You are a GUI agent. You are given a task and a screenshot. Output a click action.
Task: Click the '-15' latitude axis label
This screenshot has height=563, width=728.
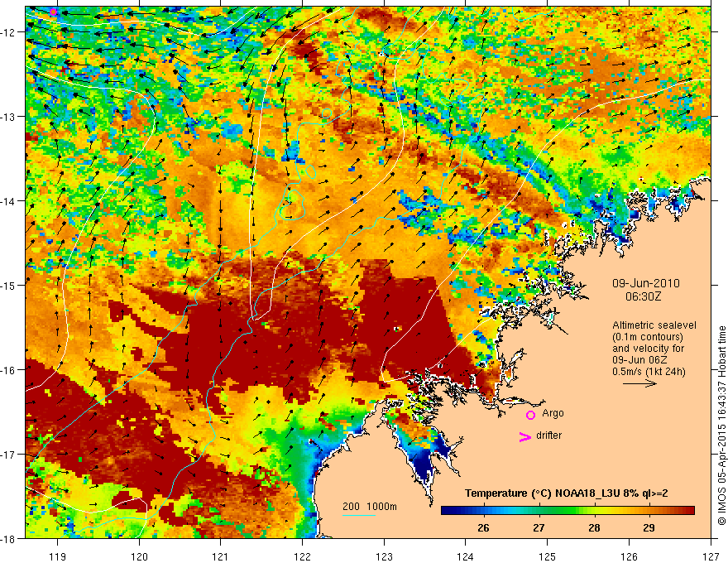(x=9, y=286)
